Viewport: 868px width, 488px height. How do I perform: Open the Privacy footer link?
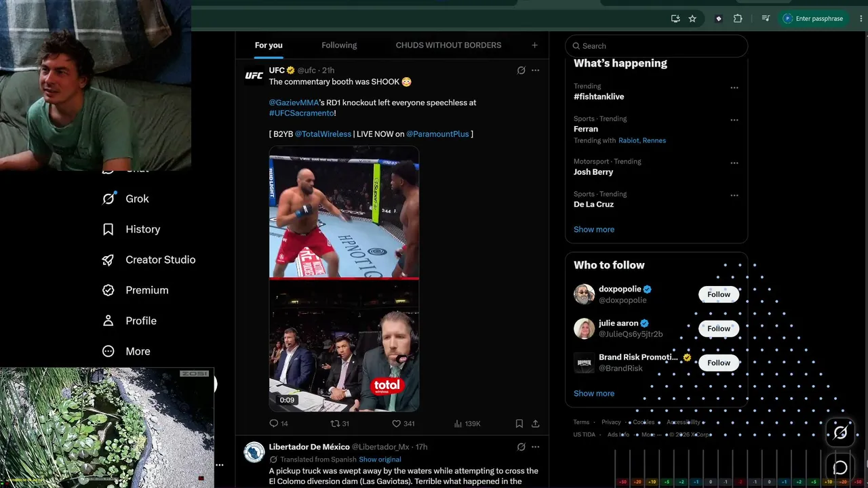pos(611,422)
